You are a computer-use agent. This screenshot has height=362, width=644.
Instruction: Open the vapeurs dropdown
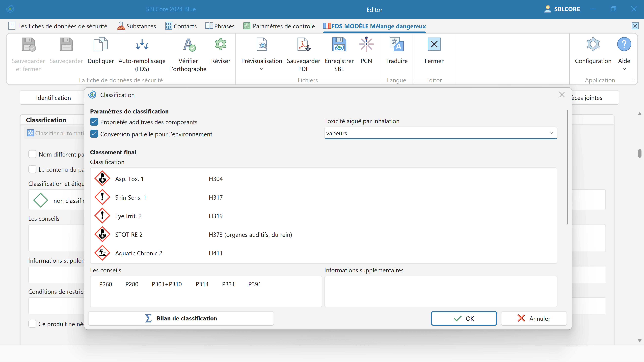pos(551,133)
